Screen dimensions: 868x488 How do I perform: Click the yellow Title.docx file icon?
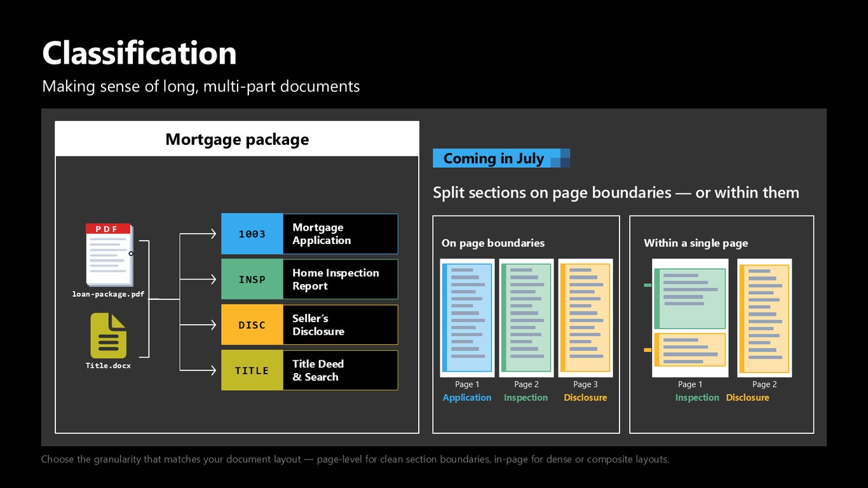pyautogui.click(x=108, y=335)
